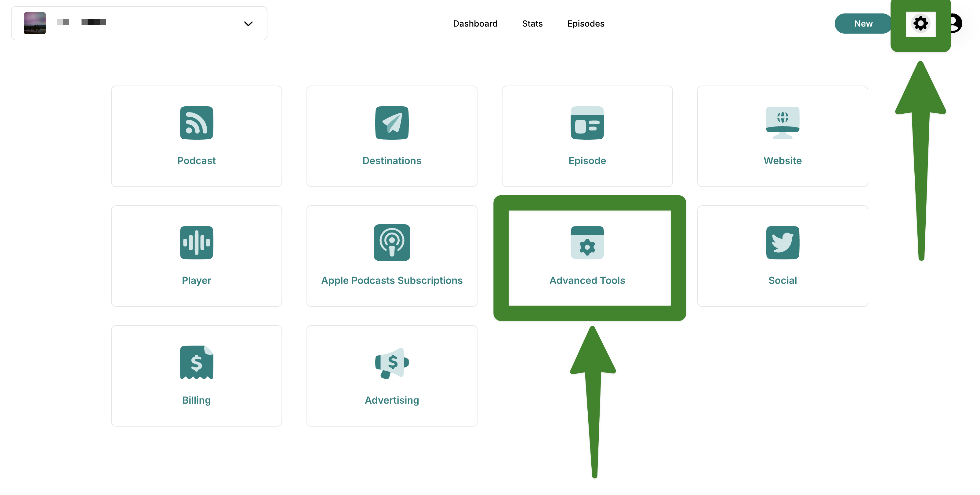Open the Episode settings icon
The height and width of the screenshot is (495, 980).
tap(587, 123)
